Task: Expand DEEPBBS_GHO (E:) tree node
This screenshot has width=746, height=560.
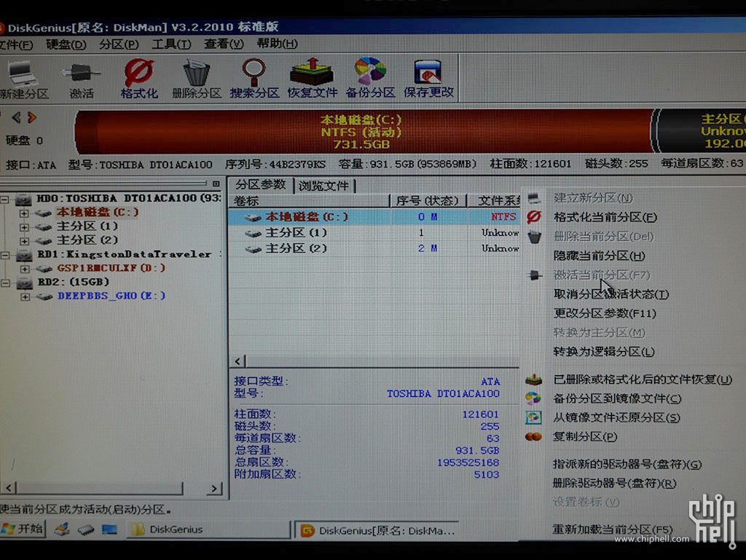Action: click(x=25, y=297)
